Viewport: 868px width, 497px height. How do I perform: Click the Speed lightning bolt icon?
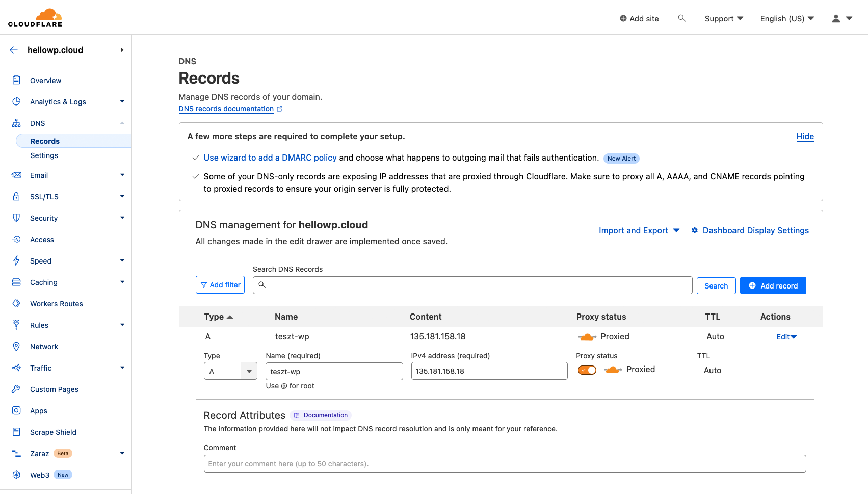16,260
